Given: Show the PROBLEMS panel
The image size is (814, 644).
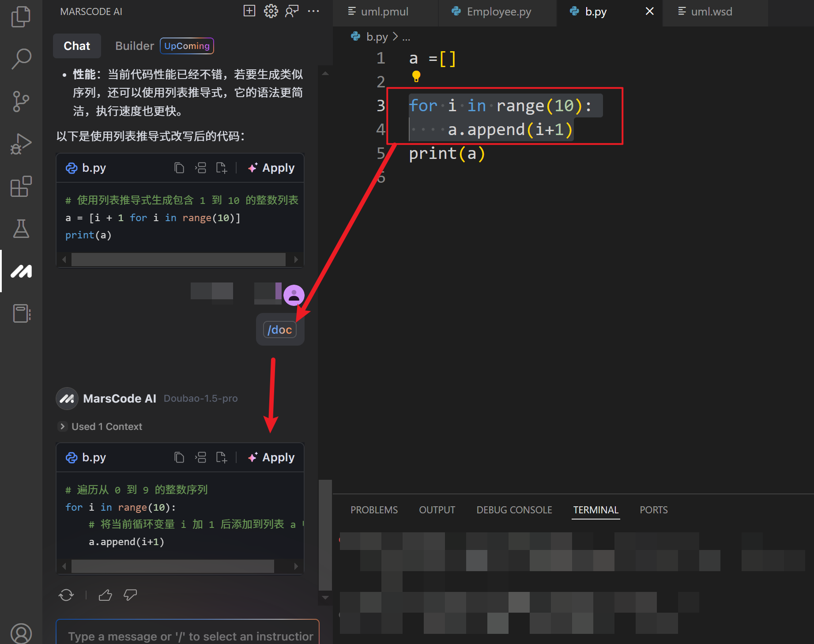Looking at the screenshot, I should 374,510.
